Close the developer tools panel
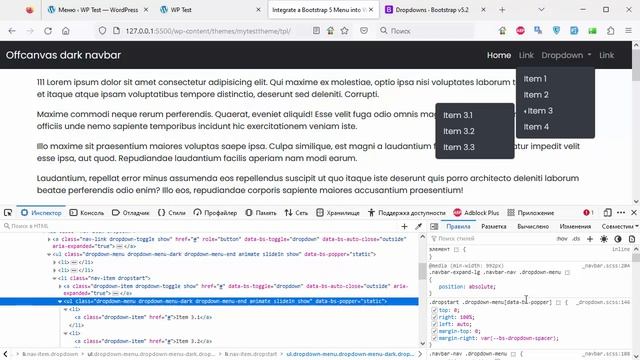 (x=634, y=213)
